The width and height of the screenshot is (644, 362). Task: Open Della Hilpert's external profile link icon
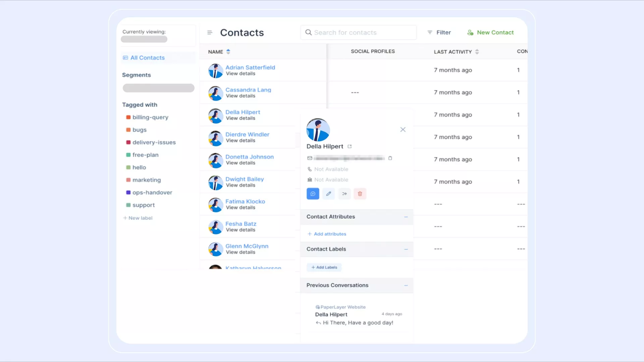(x=350, y=146)
